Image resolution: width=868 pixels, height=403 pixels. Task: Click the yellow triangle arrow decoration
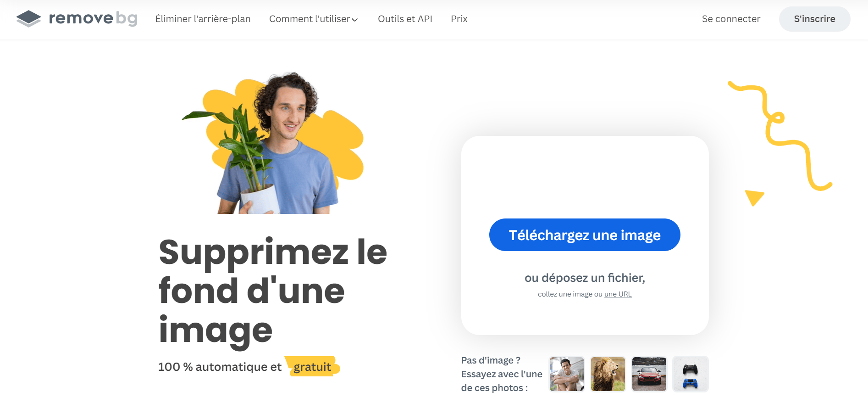click(x=754, y=197)
